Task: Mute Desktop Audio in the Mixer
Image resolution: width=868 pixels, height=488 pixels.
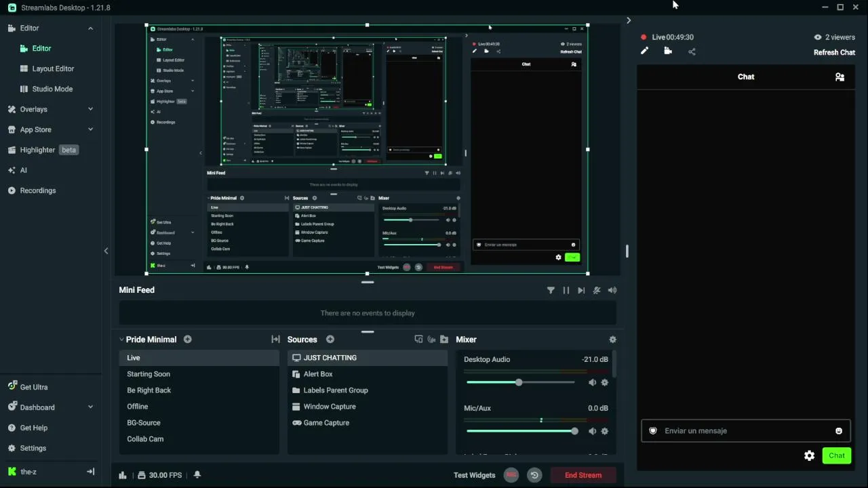Action: click(592, 382)
